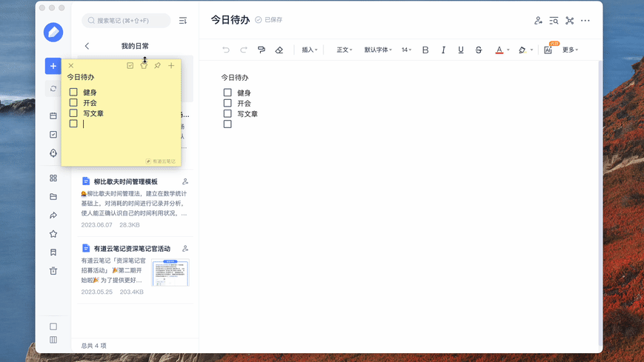
Task: Click the Youdao Note app logo
Action: pos(53,32)
